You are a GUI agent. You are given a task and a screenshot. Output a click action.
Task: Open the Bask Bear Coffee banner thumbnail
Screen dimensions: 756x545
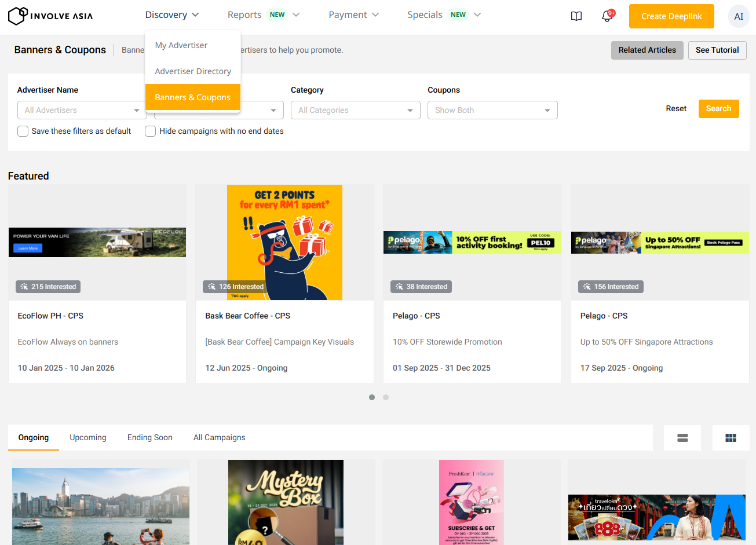284,242
